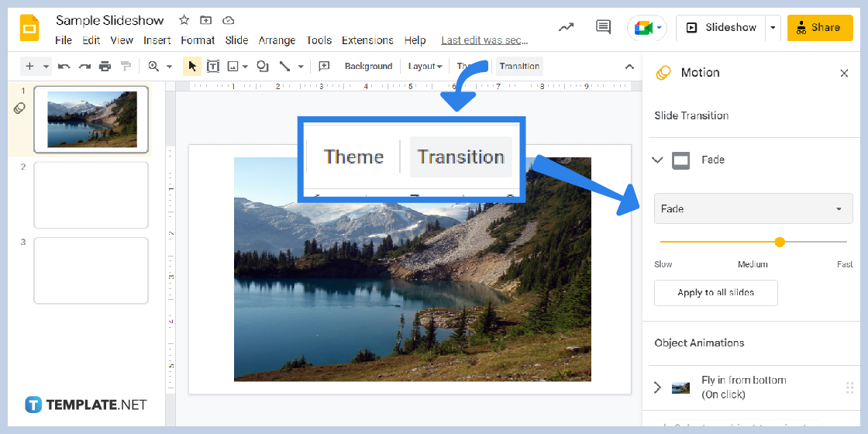
Task: Open the comment history icon
Action: coord(603,26)
